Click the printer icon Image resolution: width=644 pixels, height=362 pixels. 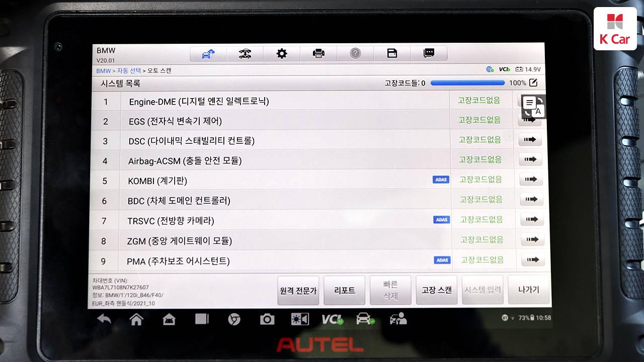[318, 53]
